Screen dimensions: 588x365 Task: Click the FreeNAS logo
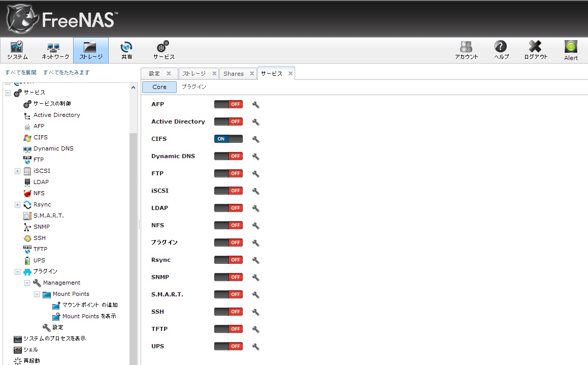coord(62,19)
